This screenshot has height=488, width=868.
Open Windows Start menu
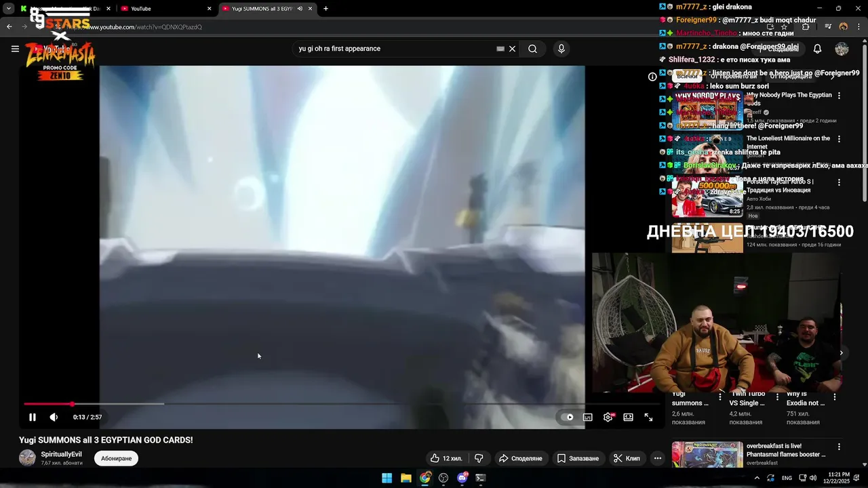[x=387, y=478]
